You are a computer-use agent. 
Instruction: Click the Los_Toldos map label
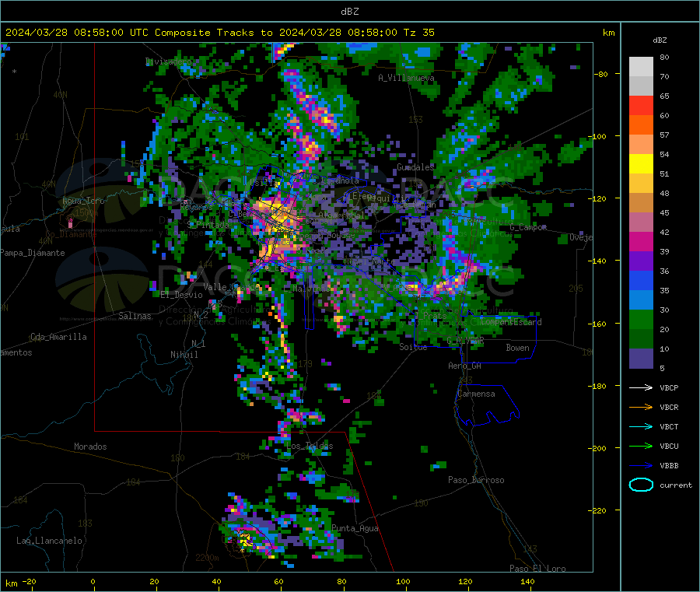[x=310, y=446]
